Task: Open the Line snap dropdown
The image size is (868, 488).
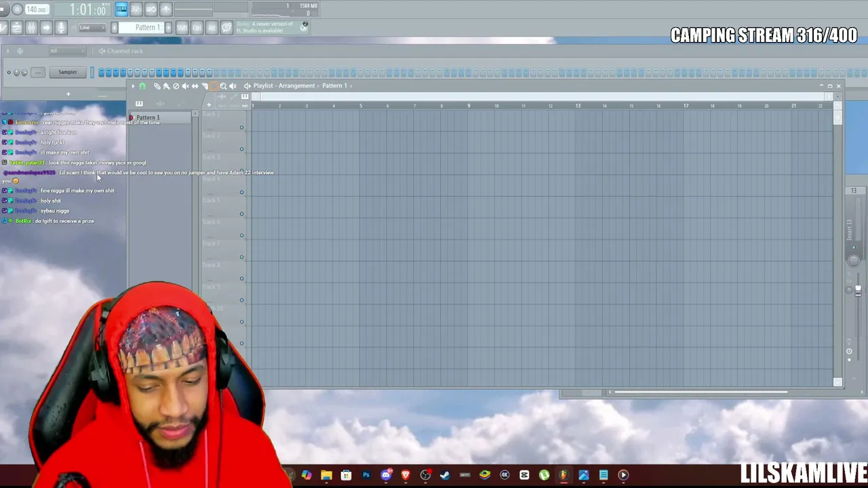Action: point(91,28)
